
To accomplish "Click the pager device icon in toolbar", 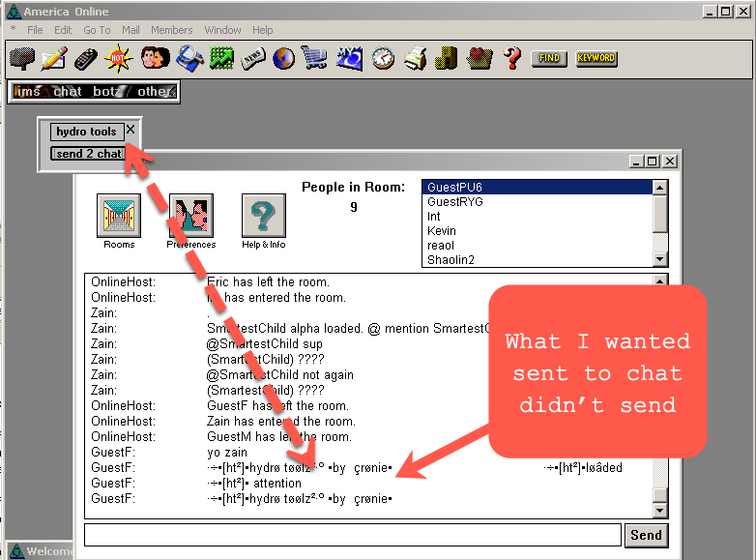I will [86, 59].
